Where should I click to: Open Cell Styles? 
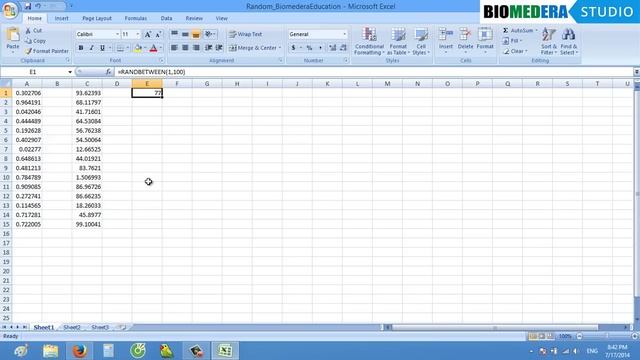420,41
